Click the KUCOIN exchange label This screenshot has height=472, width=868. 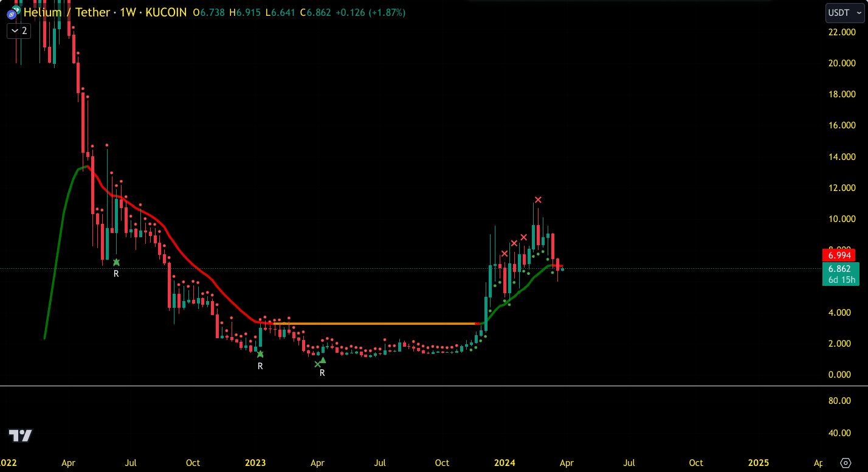click(166, 12)
